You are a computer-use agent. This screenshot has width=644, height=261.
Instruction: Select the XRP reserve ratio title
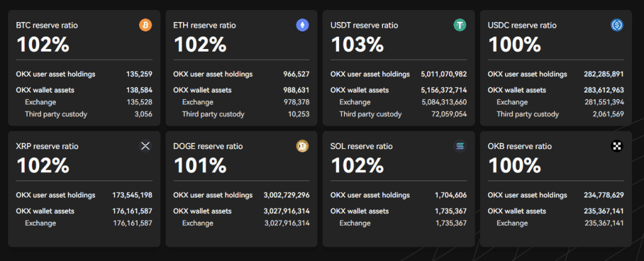pos(47,147)
